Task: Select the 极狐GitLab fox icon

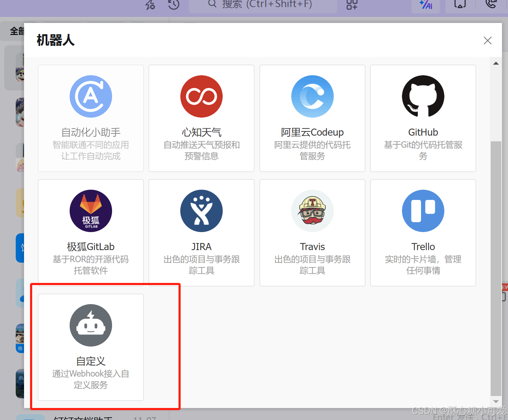Action: click(91, 211)
